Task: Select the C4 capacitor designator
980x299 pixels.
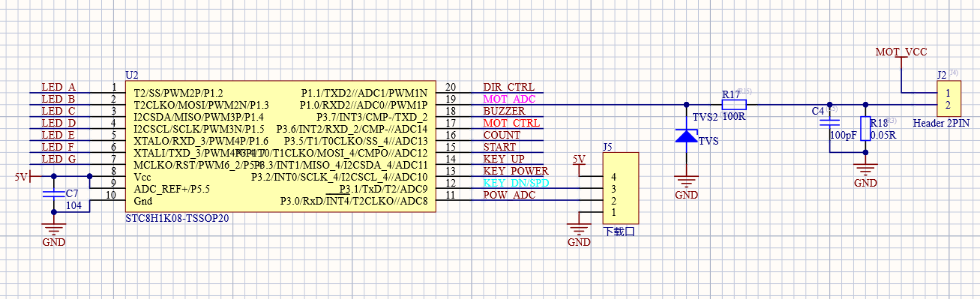Action: tap(819, 111)
